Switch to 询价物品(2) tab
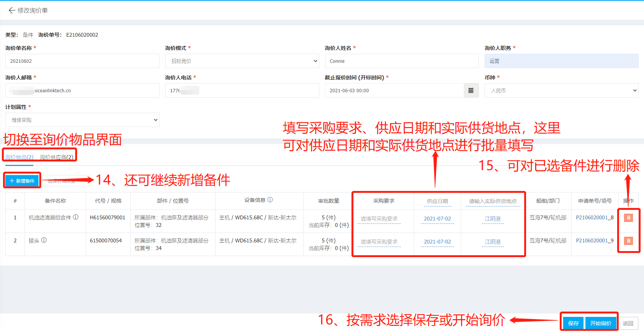 (x=19, y=157)
